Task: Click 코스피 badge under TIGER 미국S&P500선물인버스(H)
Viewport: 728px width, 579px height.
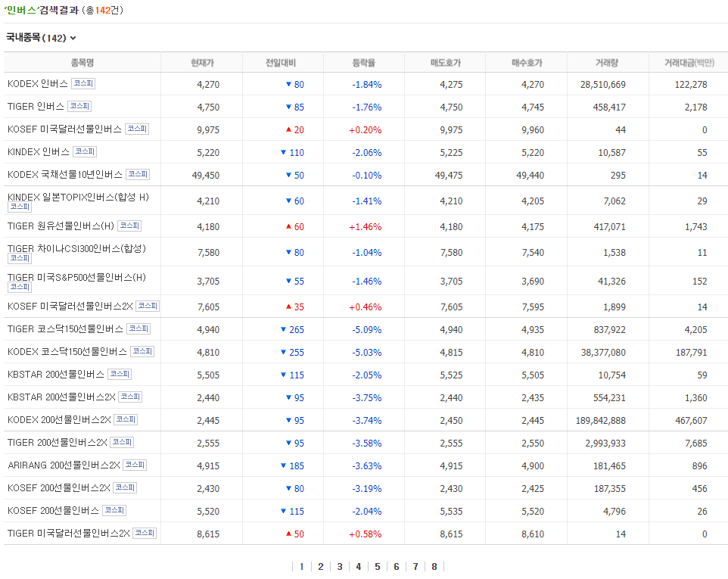Action: [20, 287]
